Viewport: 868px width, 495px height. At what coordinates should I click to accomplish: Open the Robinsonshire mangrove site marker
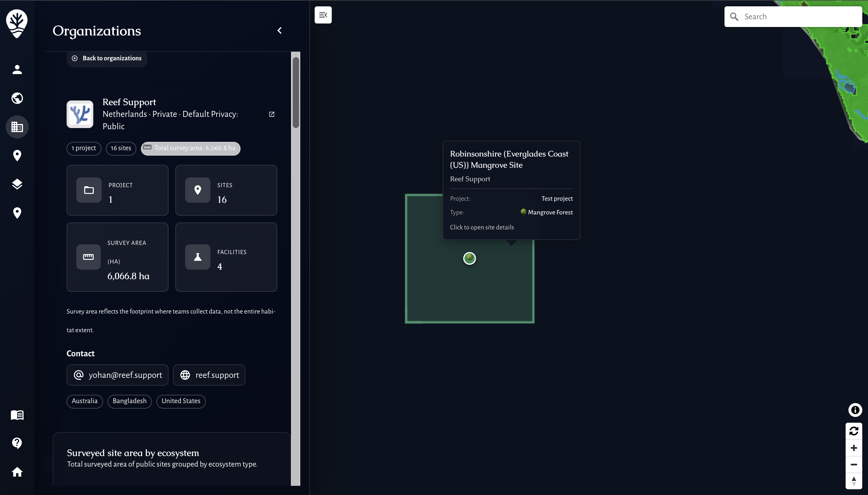point(469,258)
